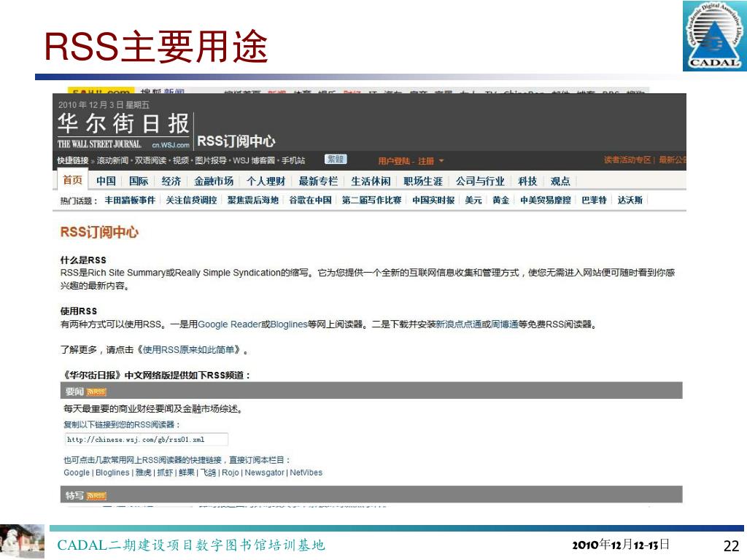
Task: Click the RSS icon beside 特写
Action: (x=97, y=496)
